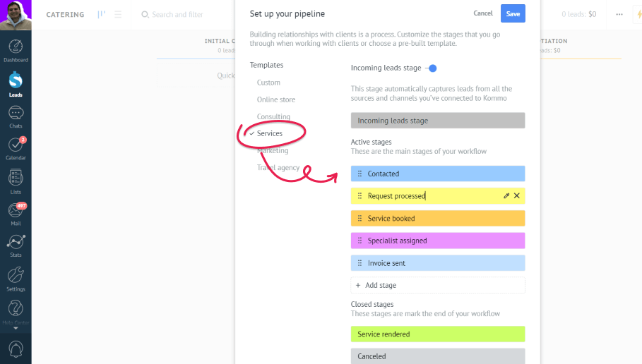Expand sidebar with arrow below Help Center
642x364 pixels.
tap(16, 329)
